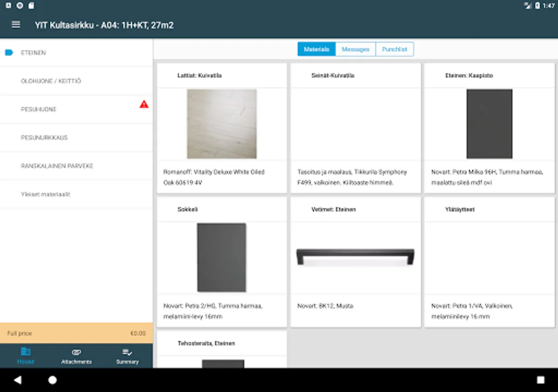The image size is (558, 392).
Task: Select OLOHUONE / KEITTIÖ room
Action: point(76,81)
